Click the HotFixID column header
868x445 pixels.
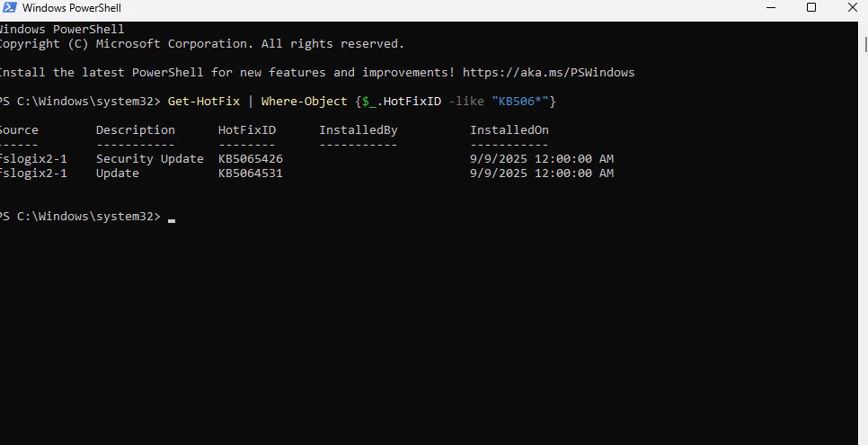point(246,129)
